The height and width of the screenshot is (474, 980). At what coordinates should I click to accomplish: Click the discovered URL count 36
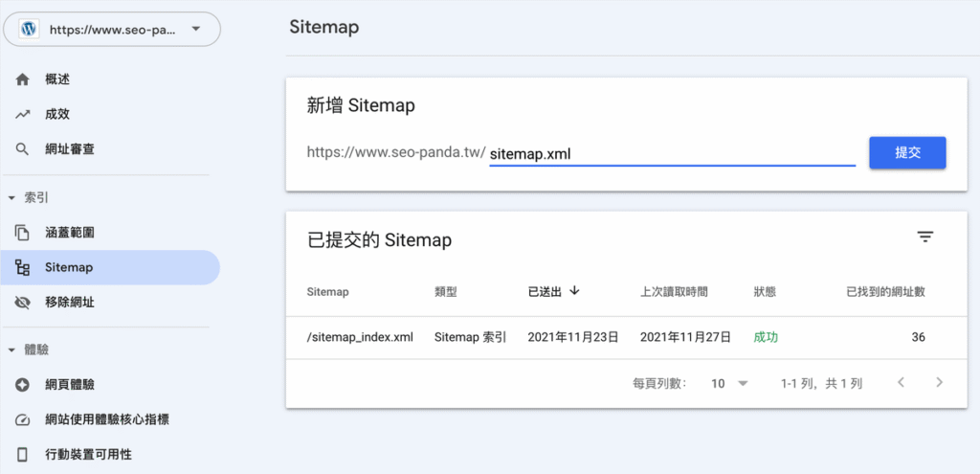pyautogui.click(x=918, y=338)
